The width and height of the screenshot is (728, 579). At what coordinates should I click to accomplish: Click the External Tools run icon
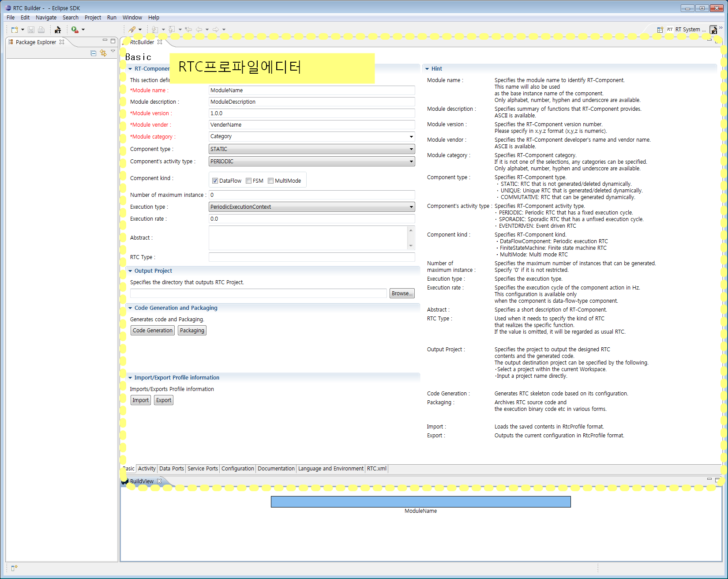(75, 30)
